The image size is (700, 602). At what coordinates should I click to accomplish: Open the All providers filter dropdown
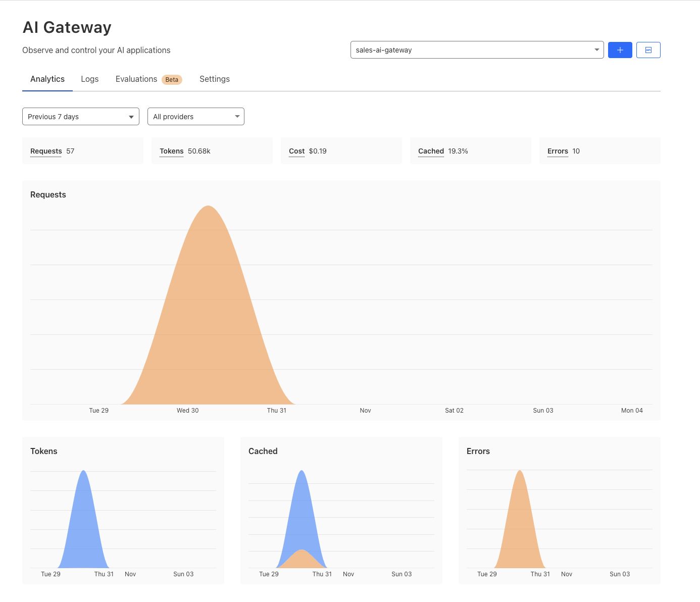tap(195, 116)
